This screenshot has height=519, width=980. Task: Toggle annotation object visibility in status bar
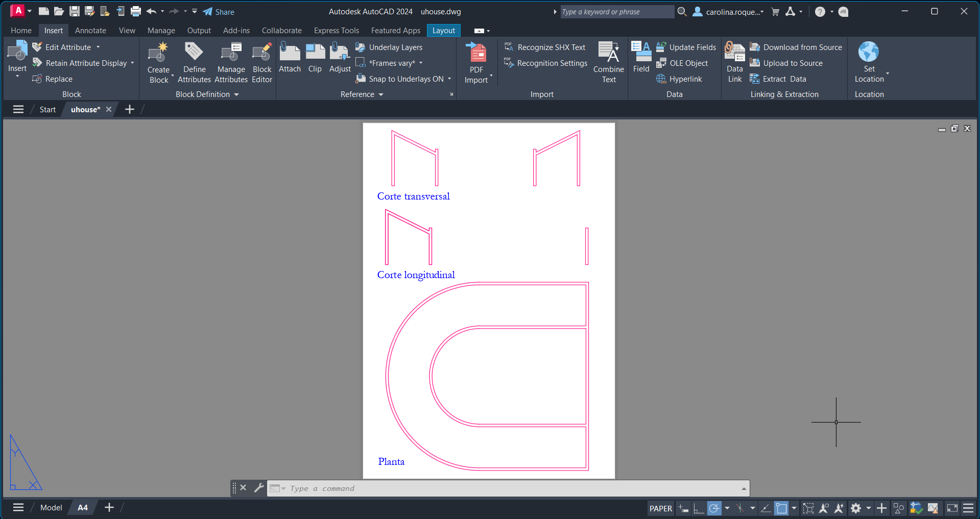[824, 508]
